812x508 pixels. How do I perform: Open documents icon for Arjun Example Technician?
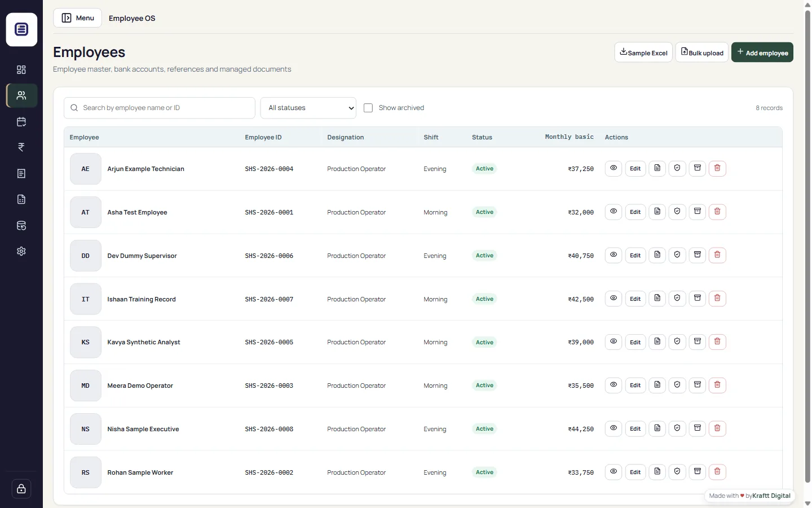coord(657,168)
